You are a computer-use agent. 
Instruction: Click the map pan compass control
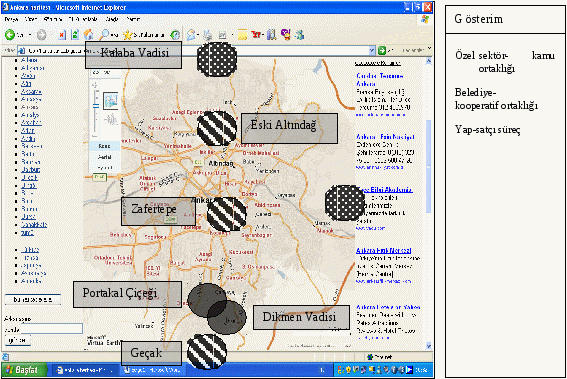coord(95,85)
